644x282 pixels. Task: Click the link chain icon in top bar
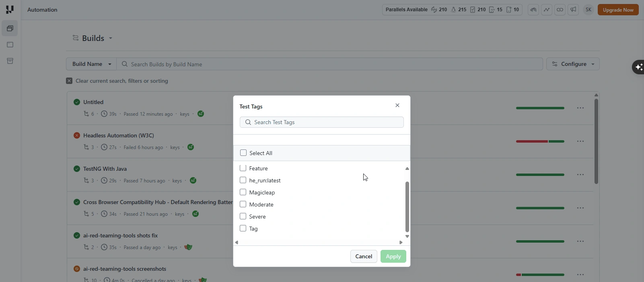[560, 10]
